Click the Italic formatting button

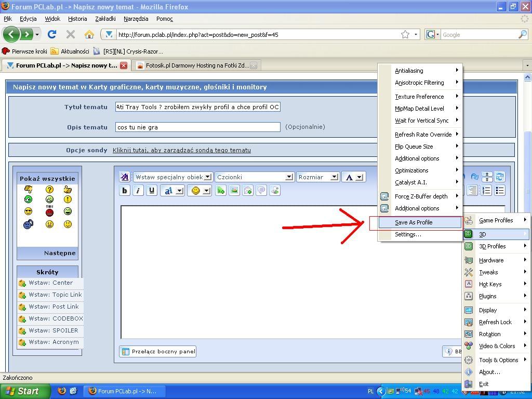(x=138, y=191)
